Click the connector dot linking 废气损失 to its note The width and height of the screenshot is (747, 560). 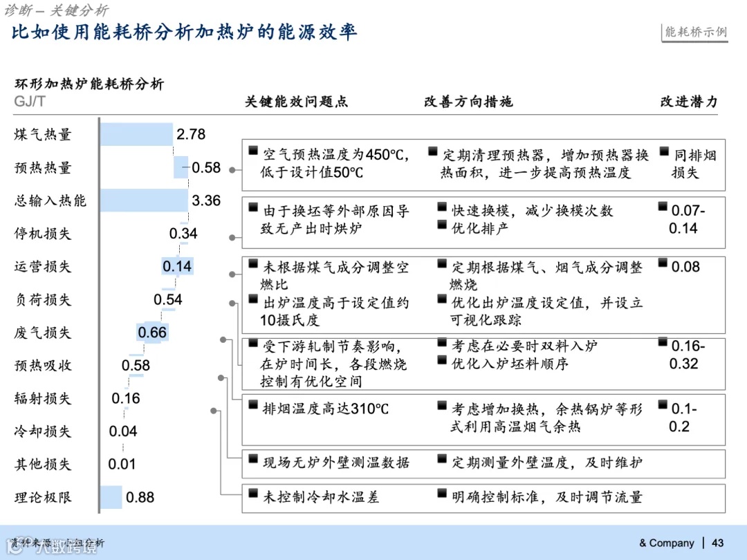tap(223, 339)
